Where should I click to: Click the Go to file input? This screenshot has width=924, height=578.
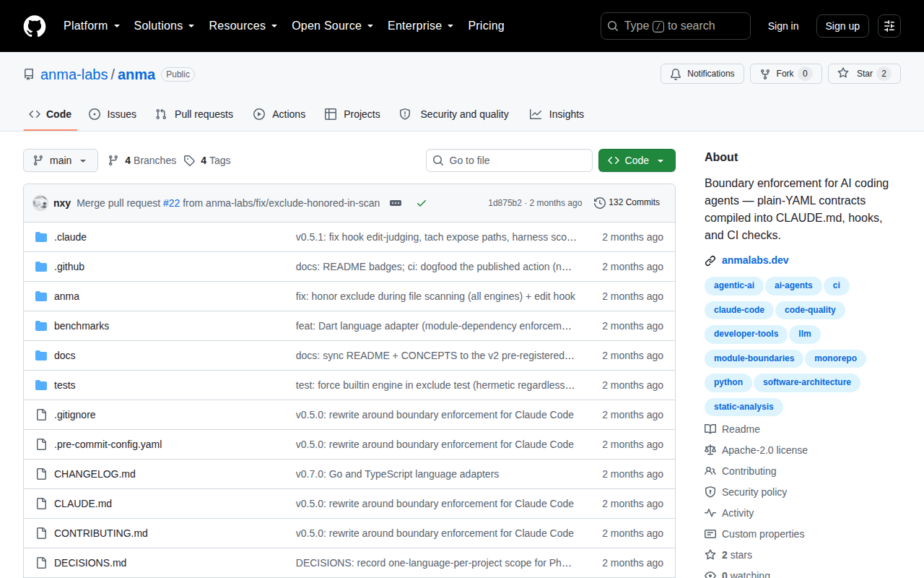(x=509, y=160)
